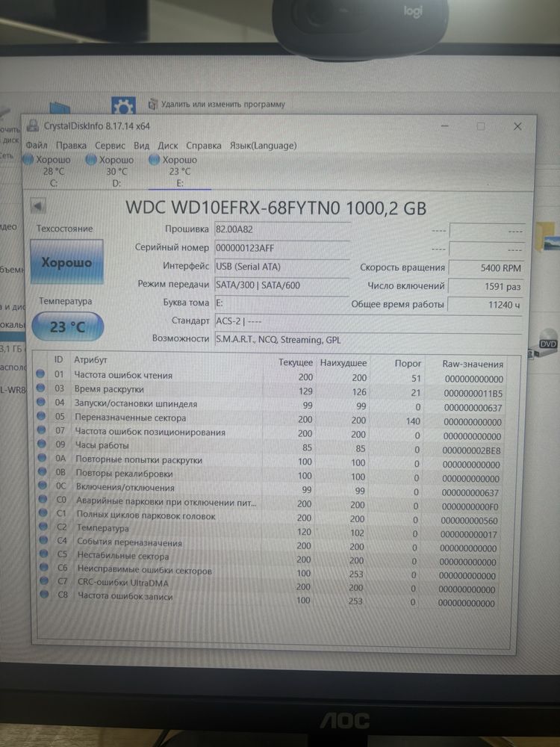Click the status dot for attribute 0C

point(43,486)
